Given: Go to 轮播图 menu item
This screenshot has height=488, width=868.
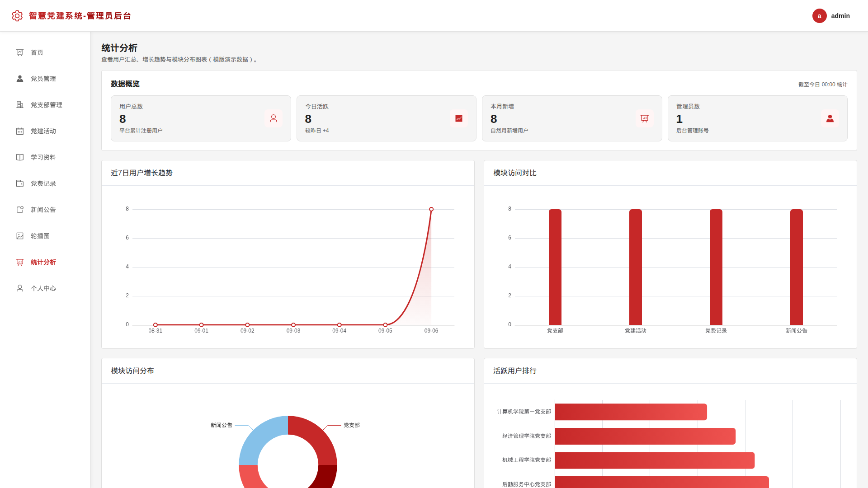Looking at the screenshot, I should coord(45,236).
